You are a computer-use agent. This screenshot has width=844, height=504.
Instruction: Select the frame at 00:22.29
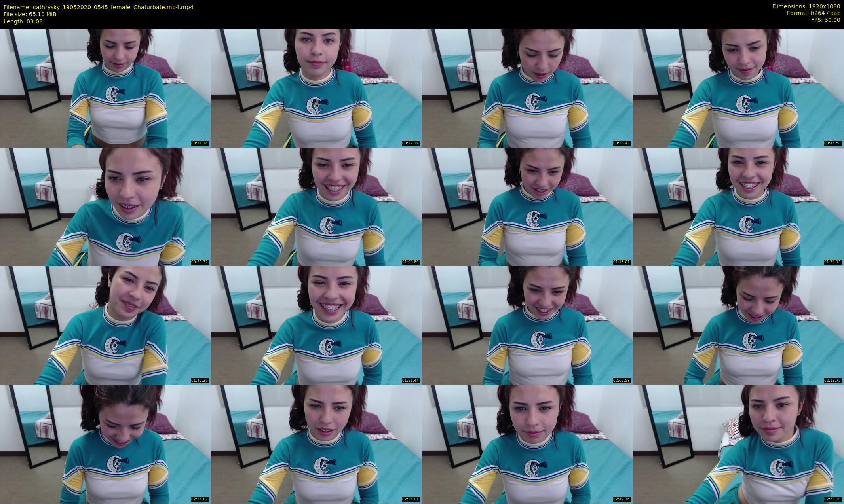[x=316, y=88]
